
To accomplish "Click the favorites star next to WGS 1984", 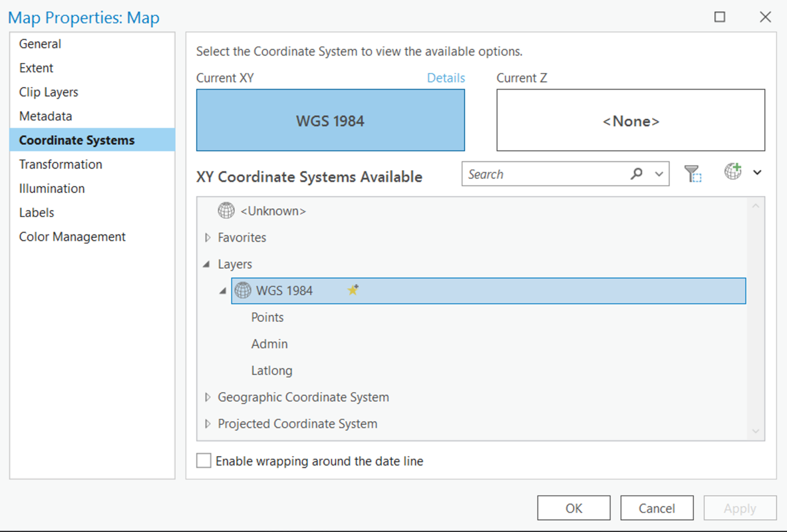I will 353,289.
